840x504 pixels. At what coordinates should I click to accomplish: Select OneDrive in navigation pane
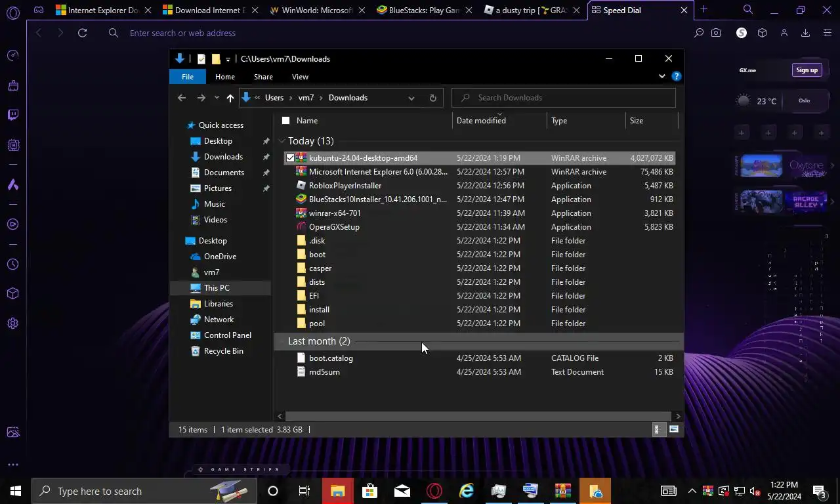coord(220,257)
